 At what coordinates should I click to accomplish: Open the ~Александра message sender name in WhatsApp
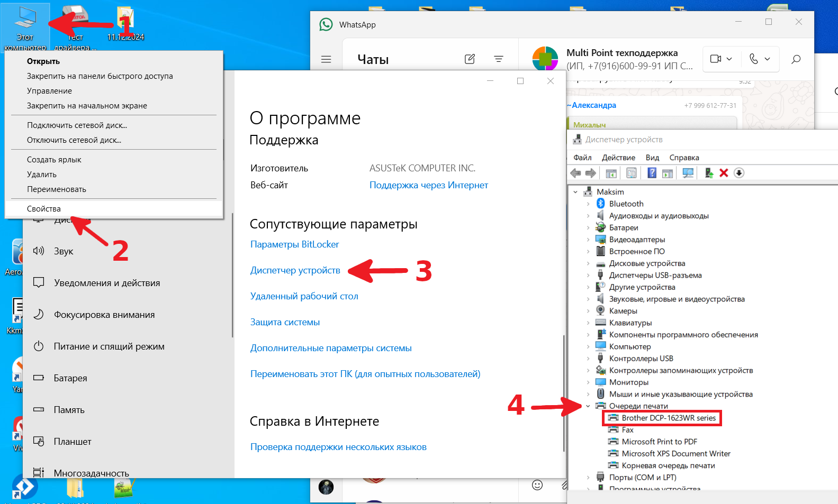click(x=591, y=105)
